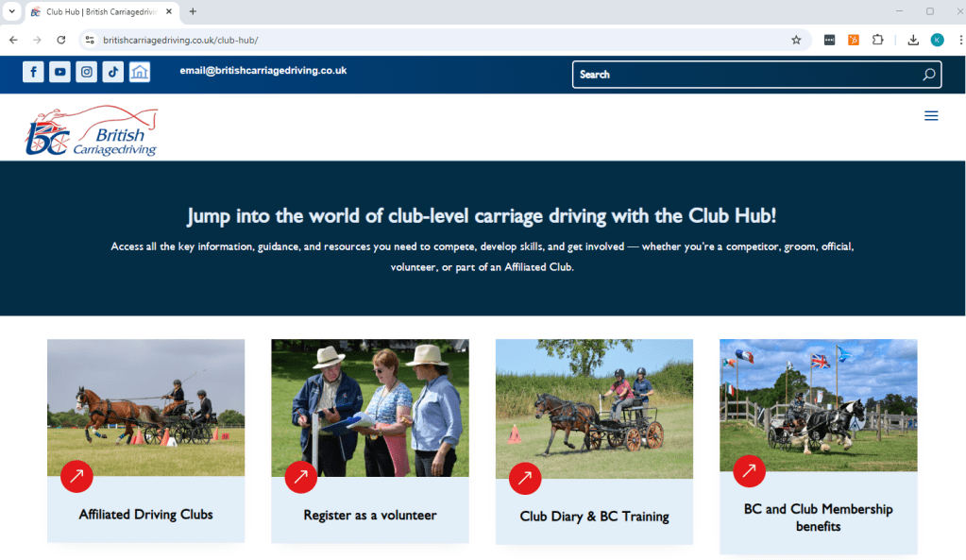Click the house icon beside TikTok
Screen dimensions: 966x560
140,72
